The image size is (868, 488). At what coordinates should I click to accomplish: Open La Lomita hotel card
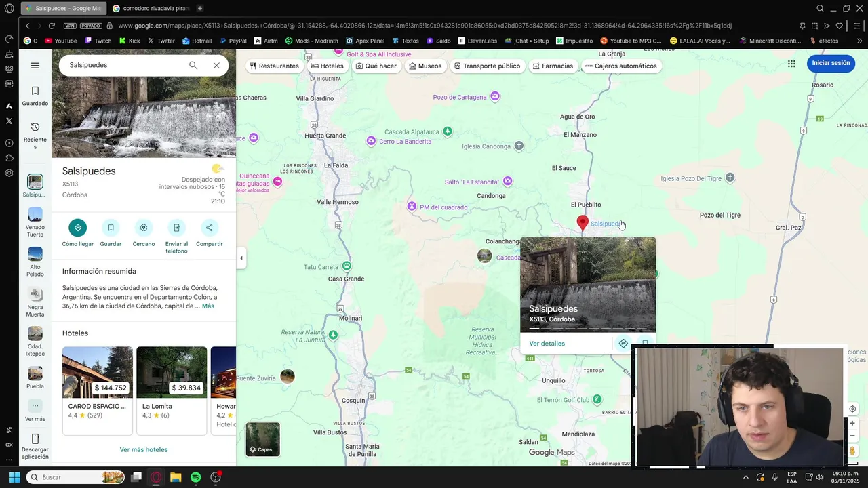tap(172, 390)
